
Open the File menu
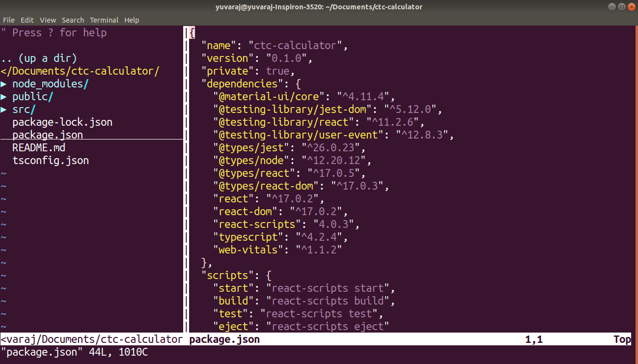(x=8, y=20)
